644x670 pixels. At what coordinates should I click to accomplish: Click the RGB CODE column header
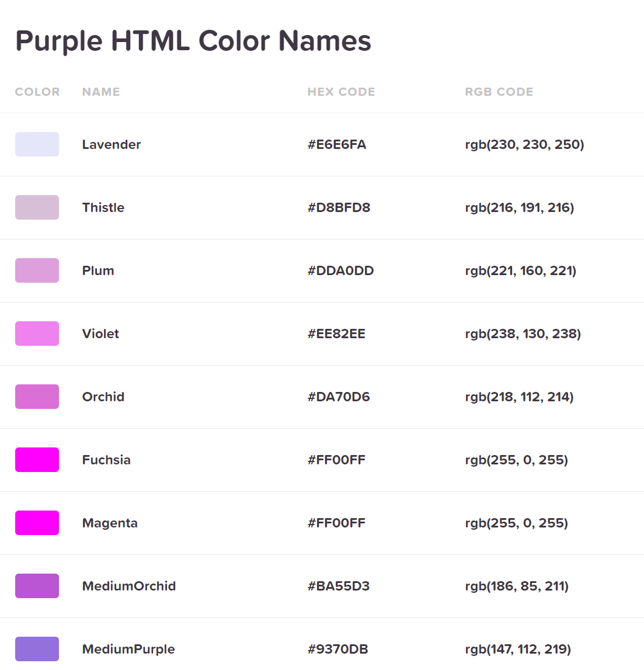499,92
